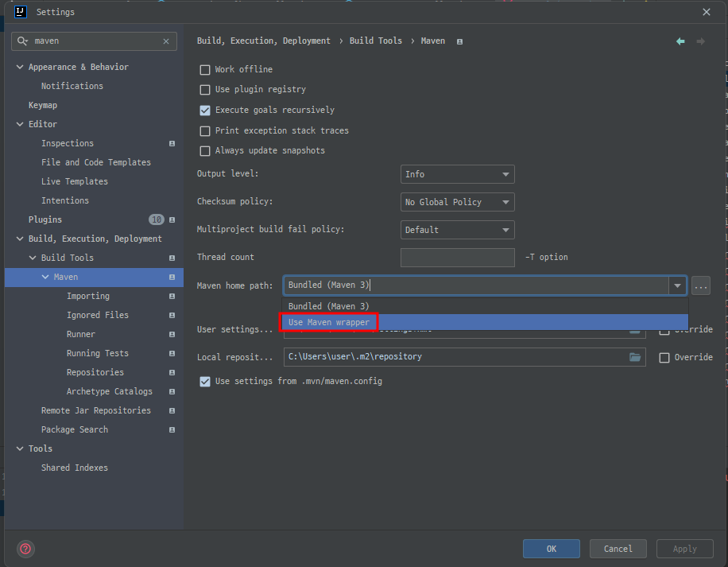Click Cancel button
This screenshot has width=728, height=567.
click(618, 549)
